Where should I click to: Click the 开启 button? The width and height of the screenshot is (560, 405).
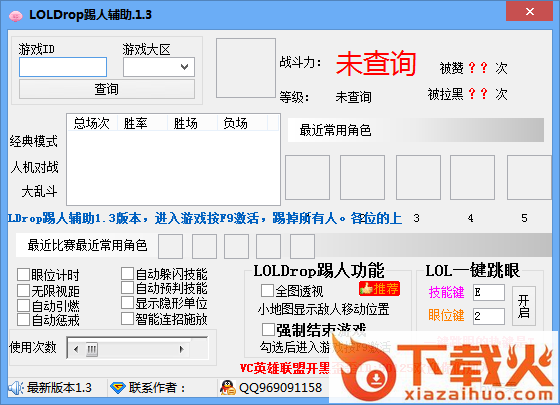(524, 306)
